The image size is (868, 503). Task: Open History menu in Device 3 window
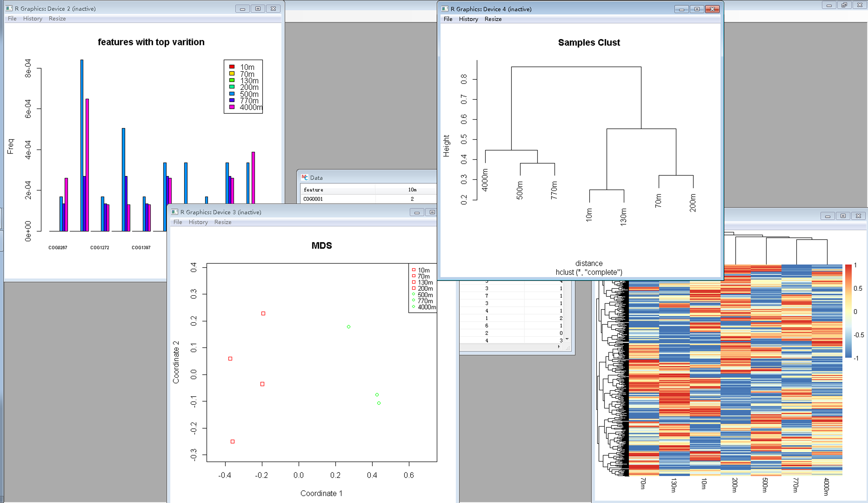click(198, 222)
